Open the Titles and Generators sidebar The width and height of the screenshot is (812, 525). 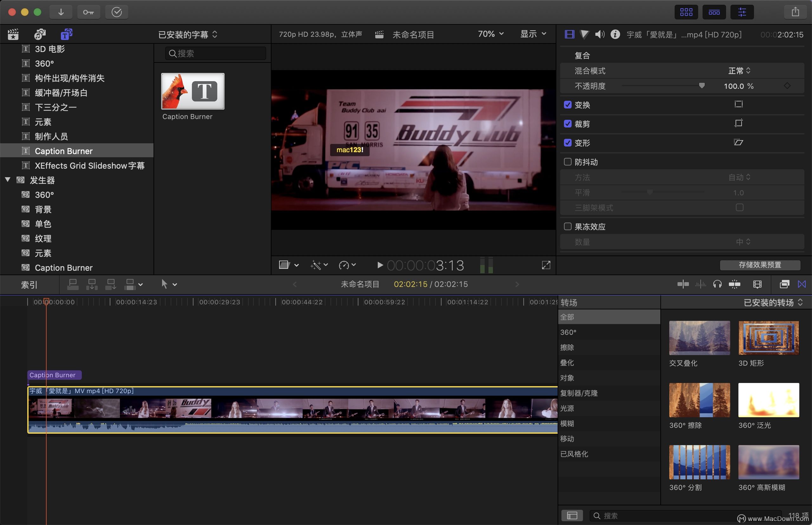click(x=66, y=34)
